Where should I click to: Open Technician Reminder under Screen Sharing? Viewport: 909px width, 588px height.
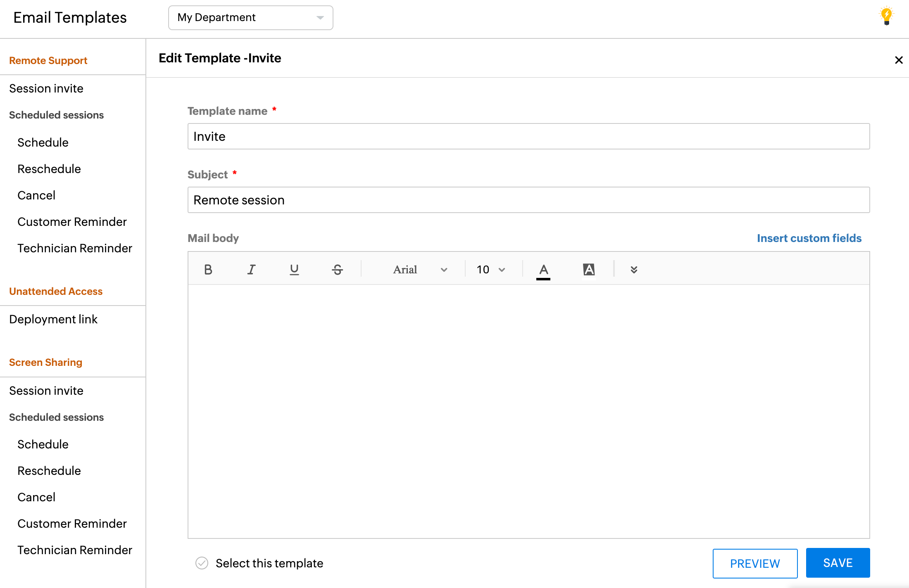75,550
